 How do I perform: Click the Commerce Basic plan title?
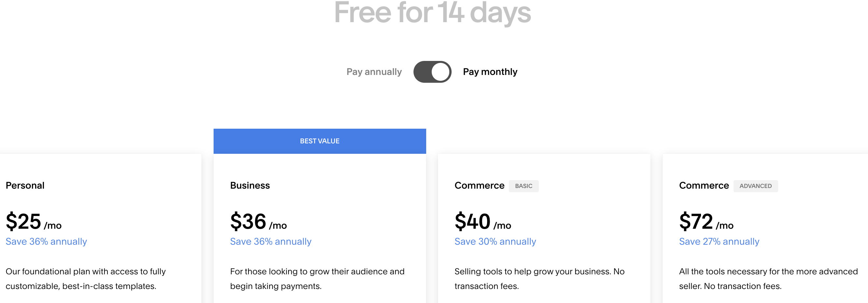[479, 185]
